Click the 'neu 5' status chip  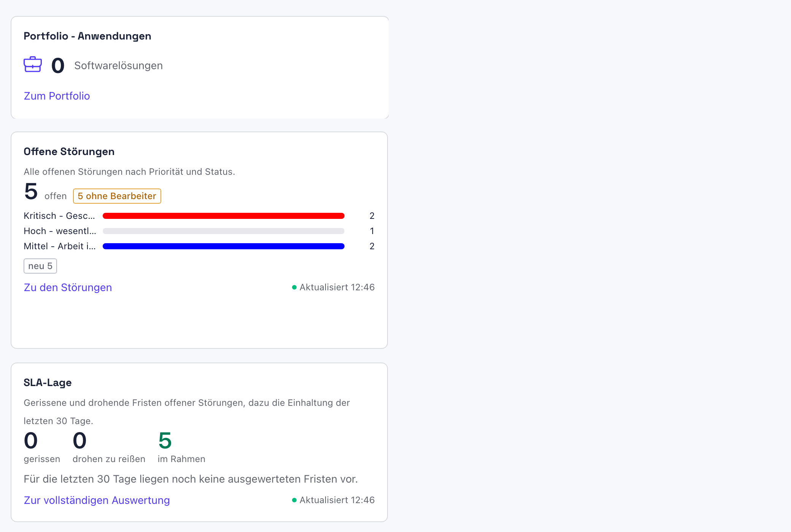click(x=40, y=266)
